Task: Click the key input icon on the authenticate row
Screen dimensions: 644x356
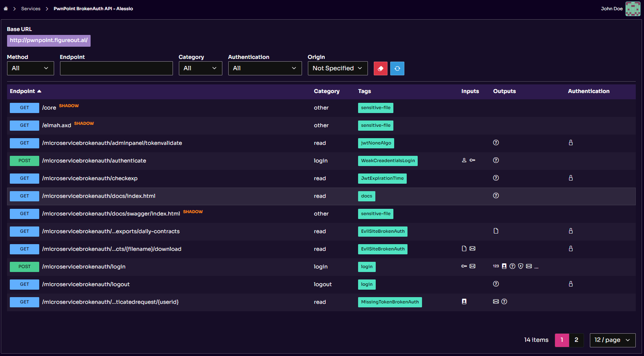Action: point(472,160)
